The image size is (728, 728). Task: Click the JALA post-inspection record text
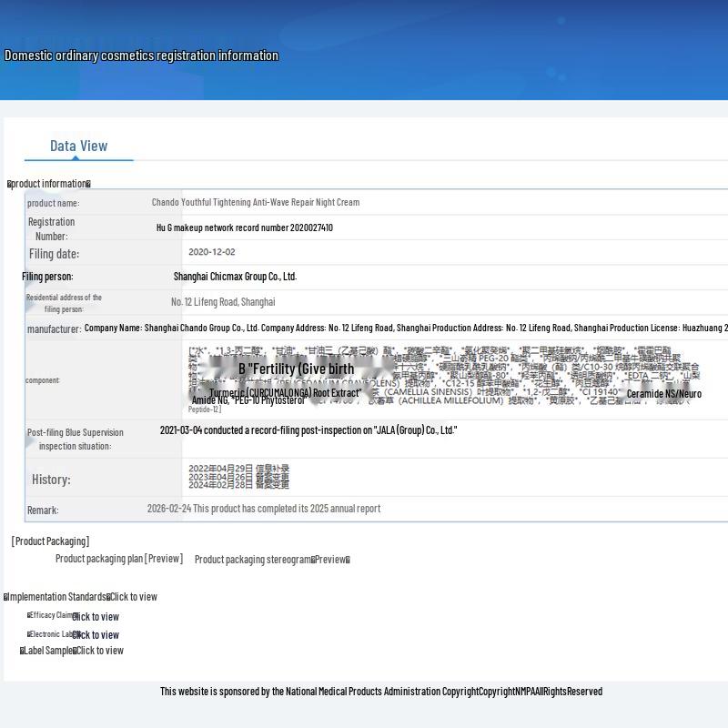(308, 430)
